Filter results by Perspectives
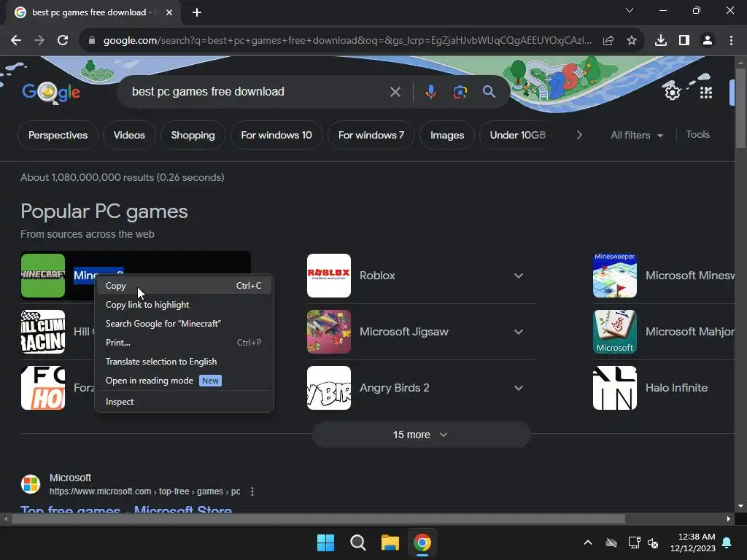The width and height of the screenshot is (747, 560). pyautogui.click(x=58, y=135)
